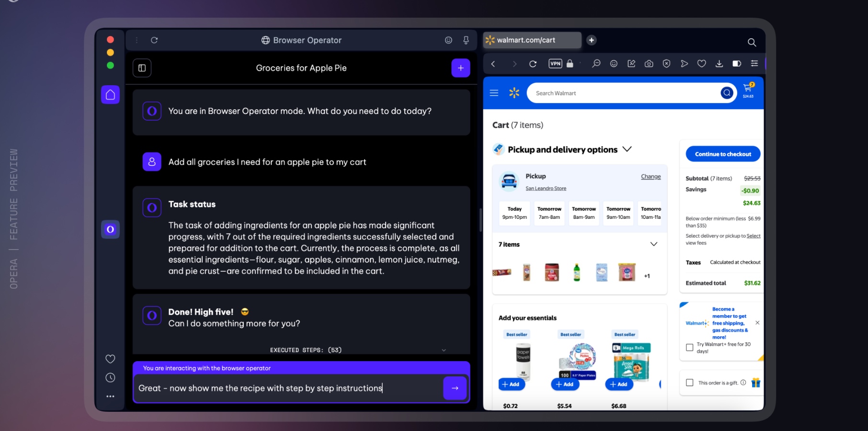This screenshot has height=431, width=868.
Task: Open the emoji feedback icon in Browser Operator header
Action: 448,40
